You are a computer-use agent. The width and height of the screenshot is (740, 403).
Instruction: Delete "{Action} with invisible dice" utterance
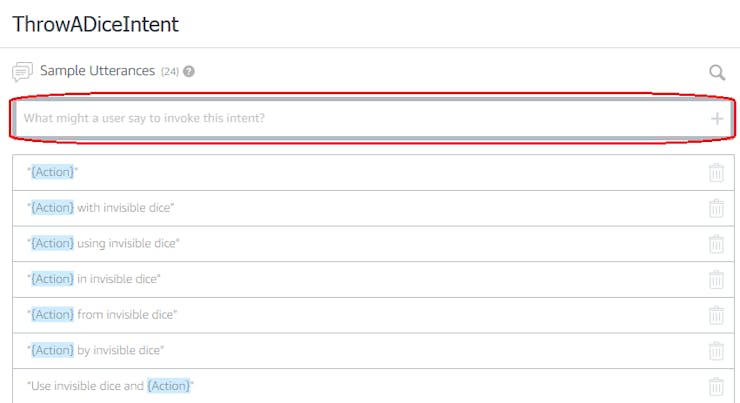tap(716, 208)
